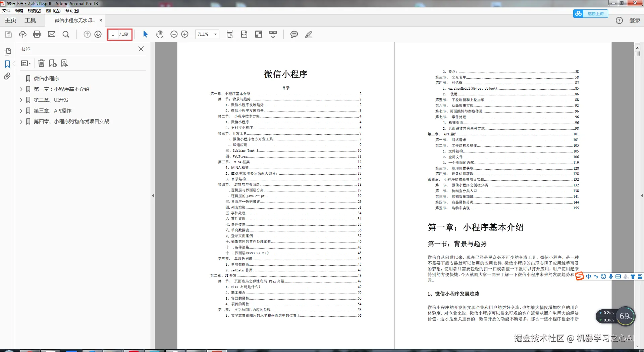
Task: Delete selected bookmark trash icon
Action: click(41, 63)
